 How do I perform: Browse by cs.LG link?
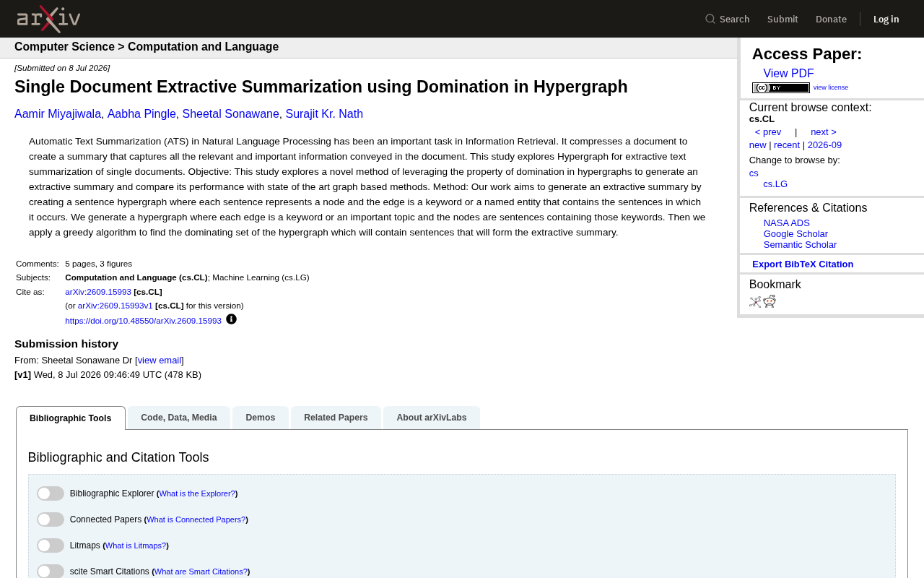point(775,184)
